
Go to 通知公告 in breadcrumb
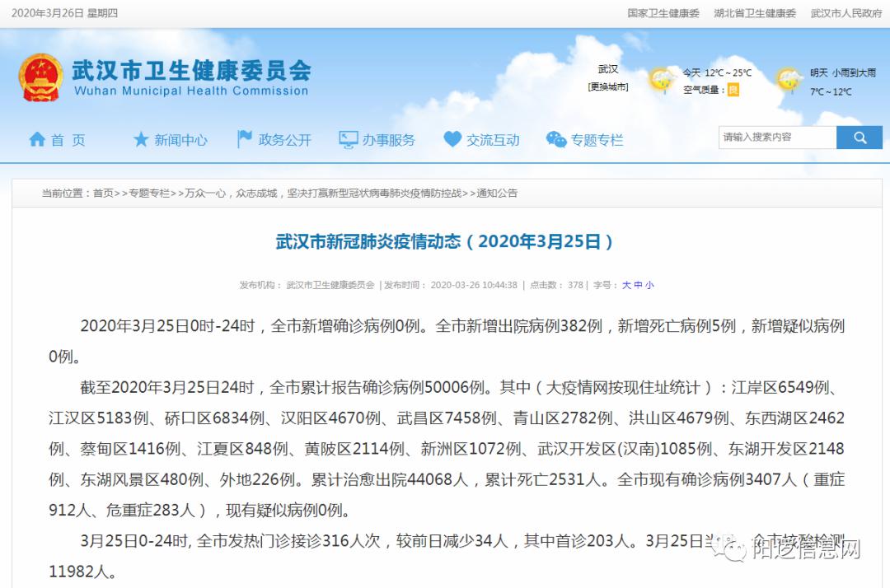tap(497, 194)
